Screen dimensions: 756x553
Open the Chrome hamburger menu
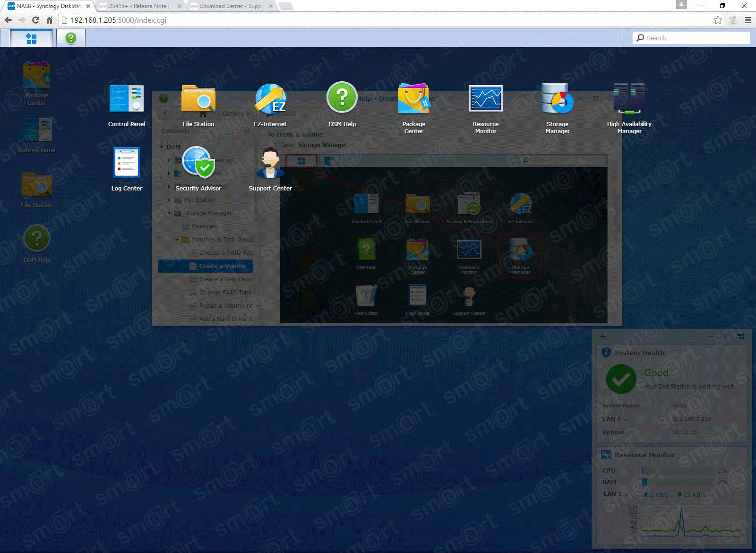pyautogui.click(x=748, y=20)
